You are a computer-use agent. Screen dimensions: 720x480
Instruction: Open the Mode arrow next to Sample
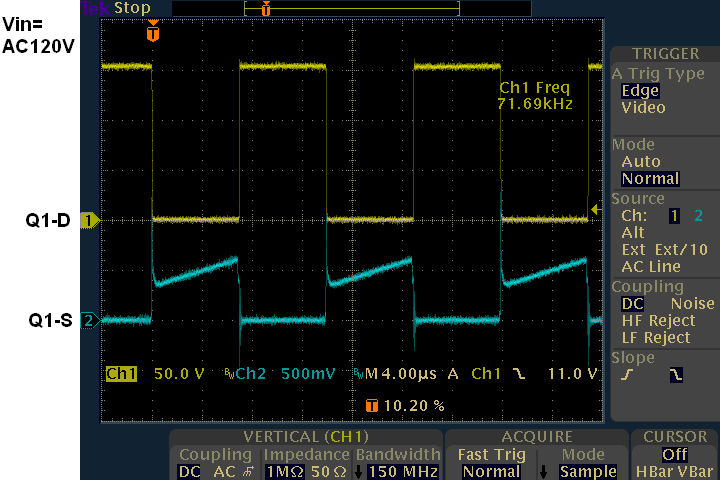pos(543,471)
